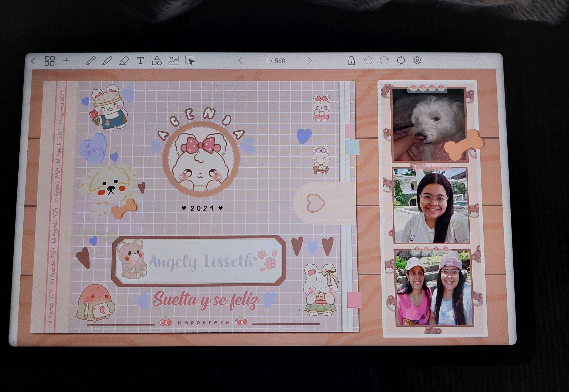Choose the Text tool
The width and height of the screenshot is (569, 392).
[140, 60]
